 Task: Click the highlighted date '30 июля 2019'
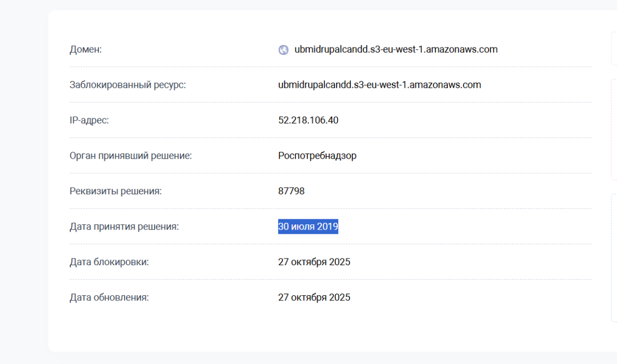(308, 227)
